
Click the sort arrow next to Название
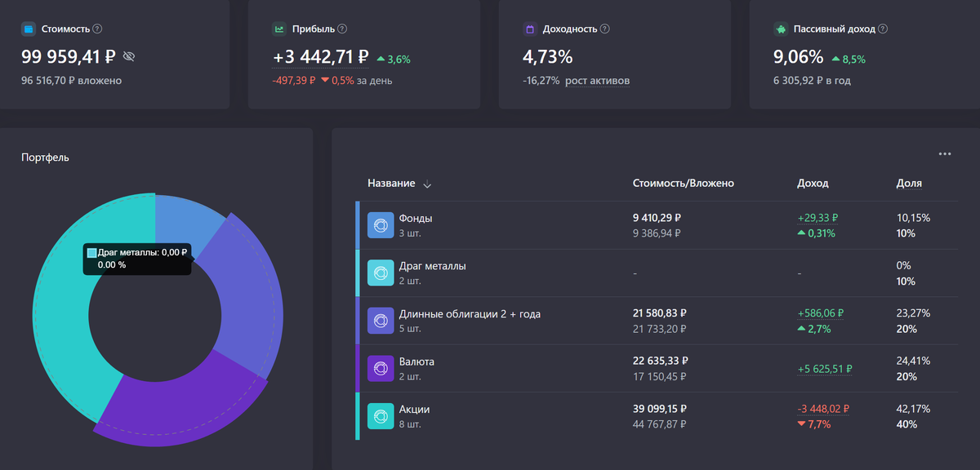pyautogui.click(x=427, y=184)
